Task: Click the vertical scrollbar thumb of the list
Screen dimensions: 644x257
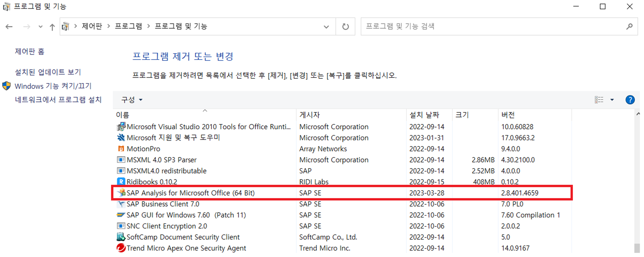Action: pyautogui.click(x=637, y=248)
